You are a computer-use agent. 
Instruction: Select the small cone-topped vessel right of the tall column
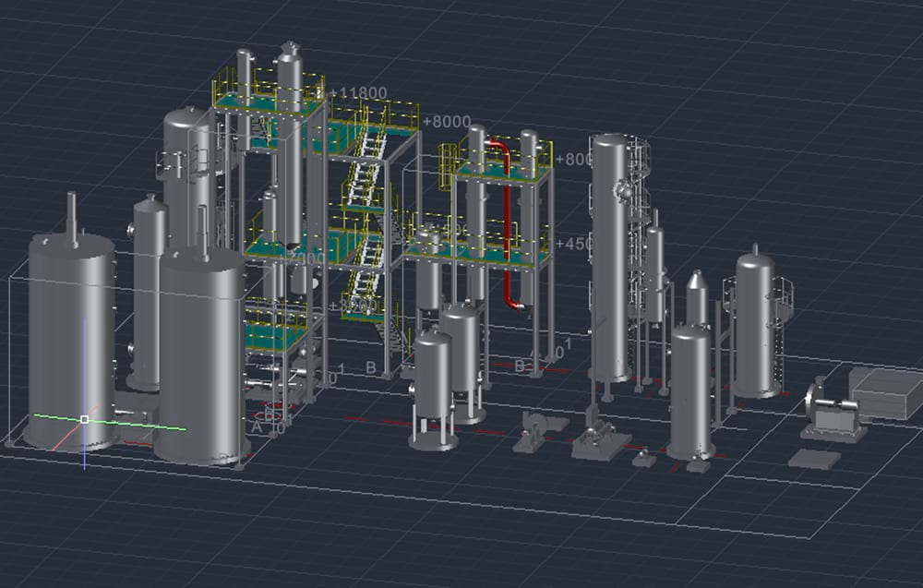[x=697, y=298]
